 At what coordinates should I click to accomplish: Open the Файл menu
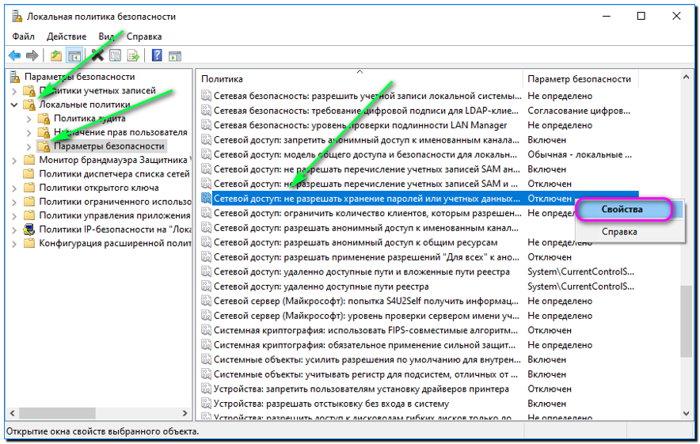pyautogui.click(x=23, y=37)
